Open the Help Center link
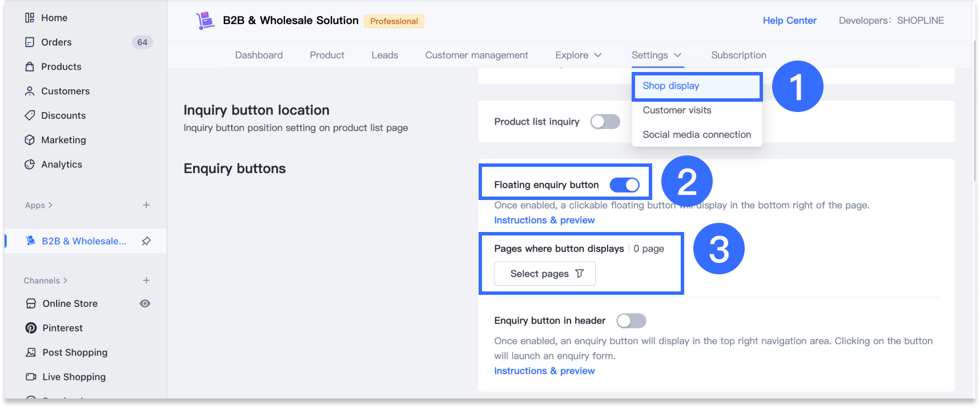The image size is (980, 408). click(789, 21)
